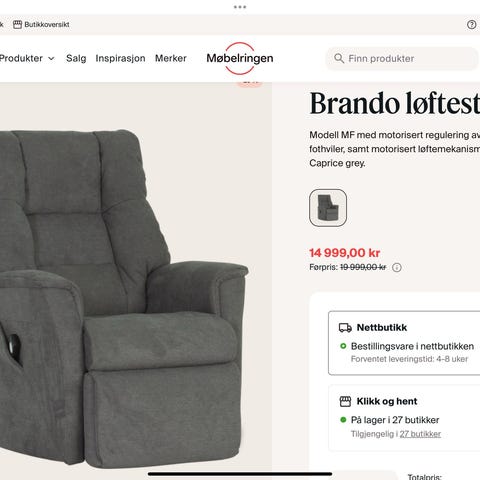
Task: Select the Nettbutikk delivery option
Action: click(x=404, y=343)
